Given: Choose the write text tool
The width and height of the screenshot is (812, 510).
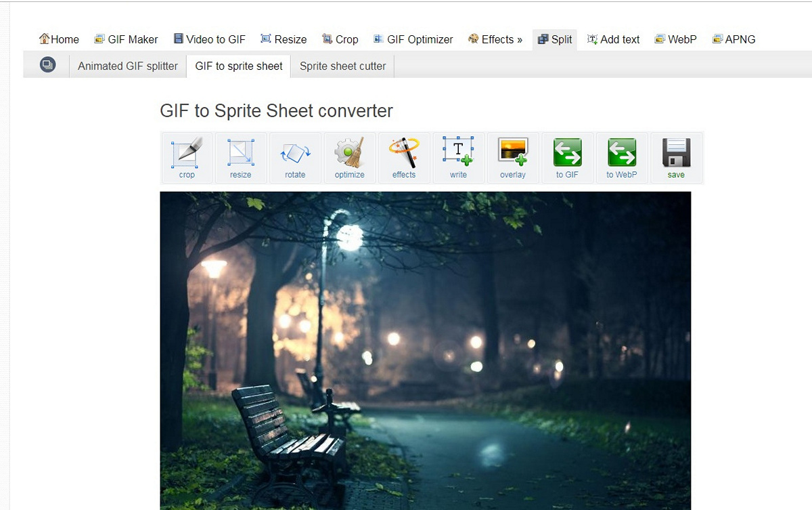Looking at the screenshot, I should 458,157.
